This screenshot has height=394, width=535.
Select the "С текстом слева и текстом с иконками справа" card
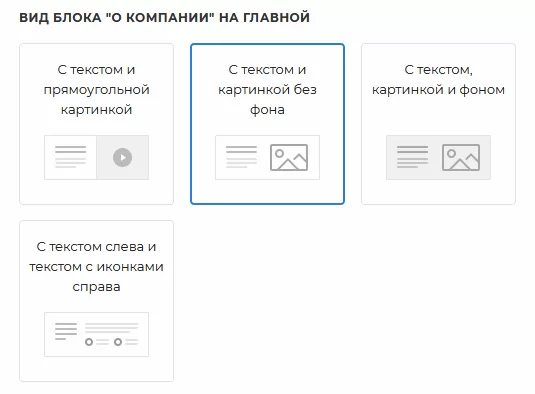click(97, 301)
